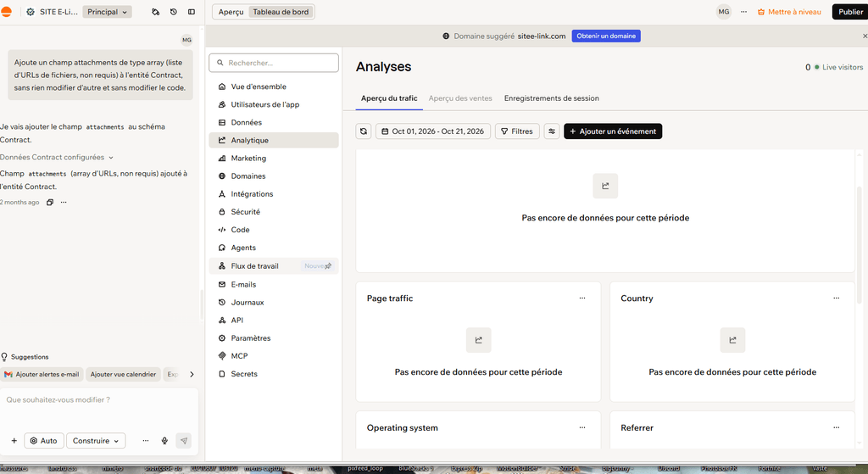Viewport: 868px width, 474px height.
Task: Select Analytique in the sidebar
Action: [274, 140]
